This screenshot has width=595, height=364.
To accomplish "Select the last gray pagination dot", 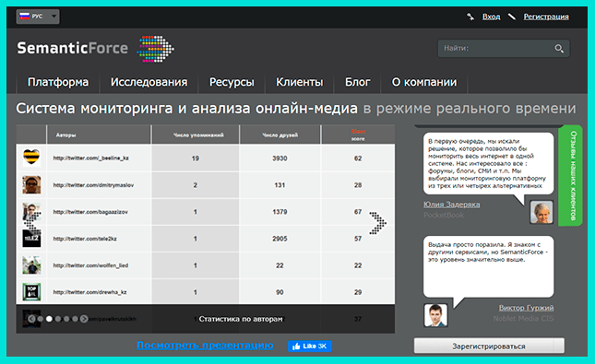I will point(75,319).
